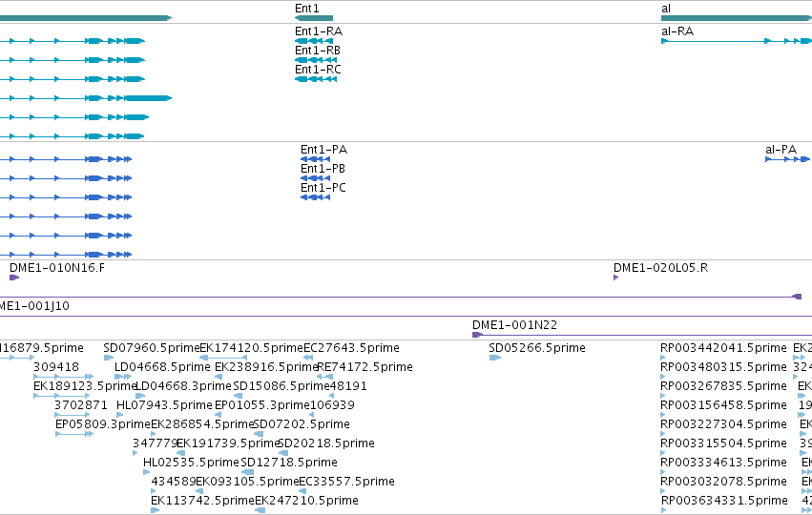
Task: Click EK286854.5prime EST label
Action: [202, 424]
